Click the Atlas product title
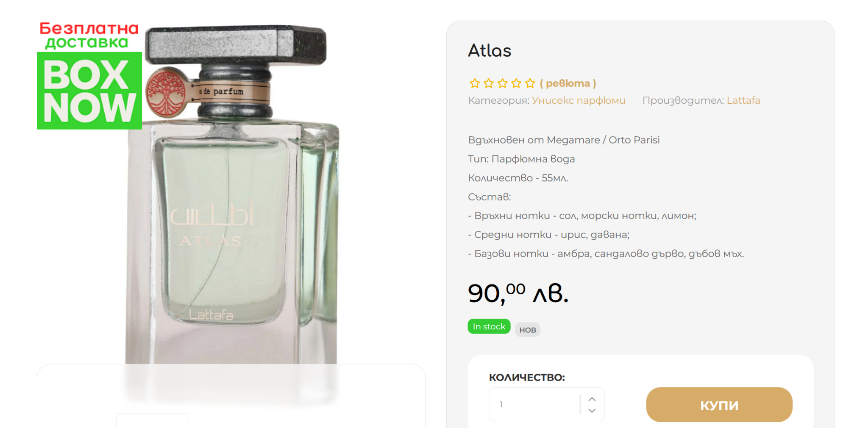 490,51
